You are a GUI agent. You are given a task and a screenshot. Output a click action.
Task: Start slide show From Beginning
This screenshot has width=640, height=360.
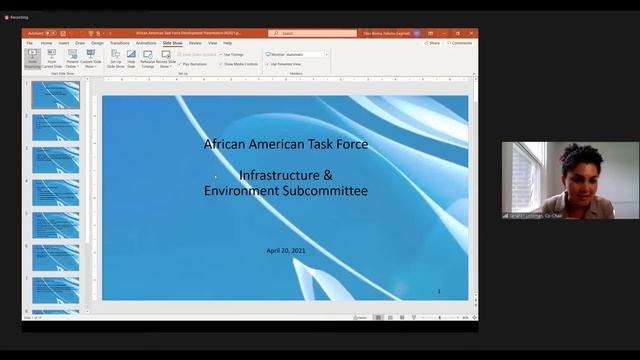[x=32, y=59]
